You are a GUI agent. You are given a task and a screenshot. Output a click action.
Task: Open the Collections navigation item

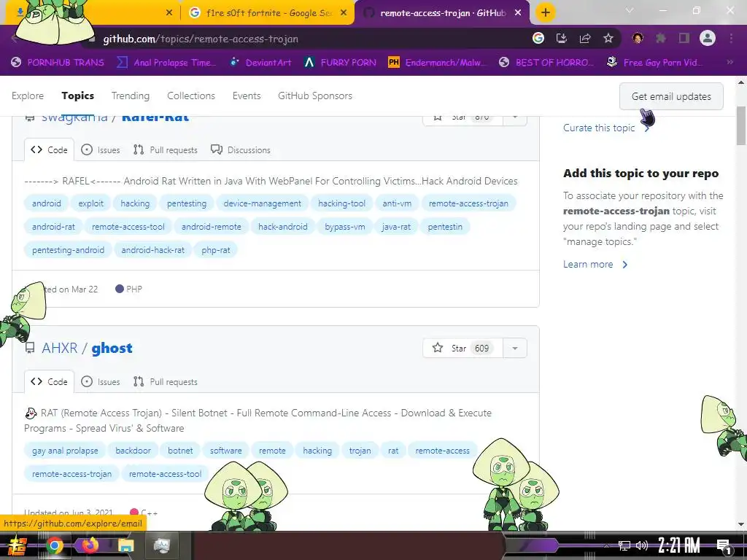(x=191, y=96)
